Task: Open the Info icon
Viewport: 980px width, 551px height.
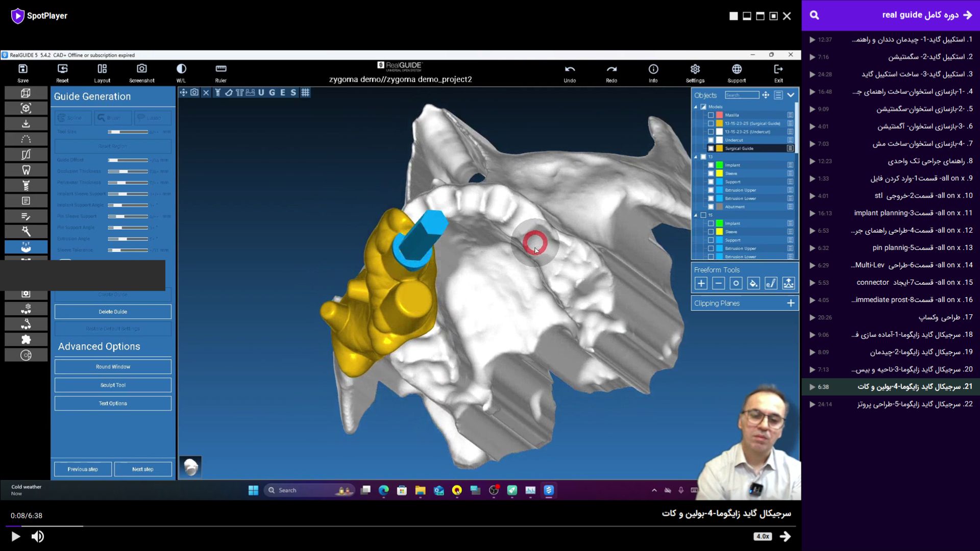Action: tap(653, 69)
